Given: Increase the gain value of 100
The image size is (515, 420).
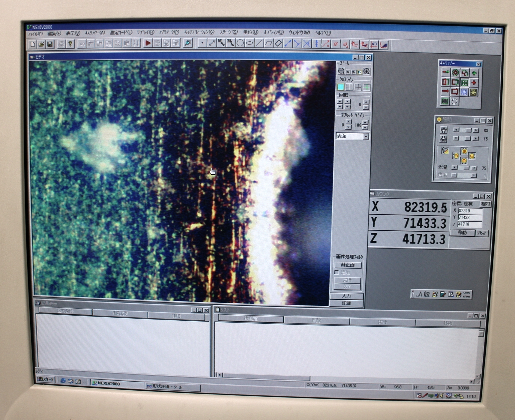Looking at the screenshot, I should pyautogui.click(x=365, y=122).
